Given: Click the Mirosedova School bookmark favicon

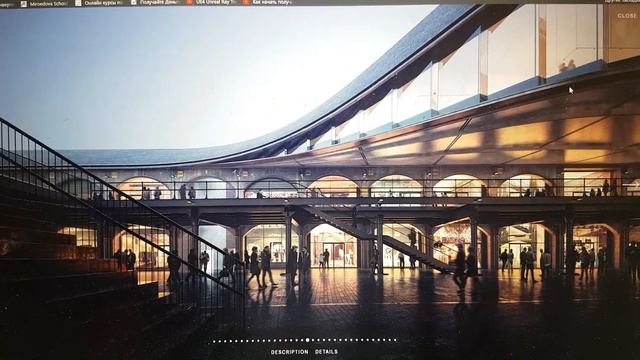Looking at the screenshot, I should point(24,4).
